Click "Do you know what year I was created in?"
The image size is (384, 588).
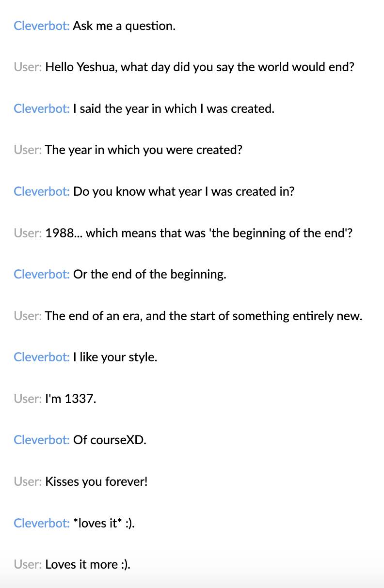point(184,192)
